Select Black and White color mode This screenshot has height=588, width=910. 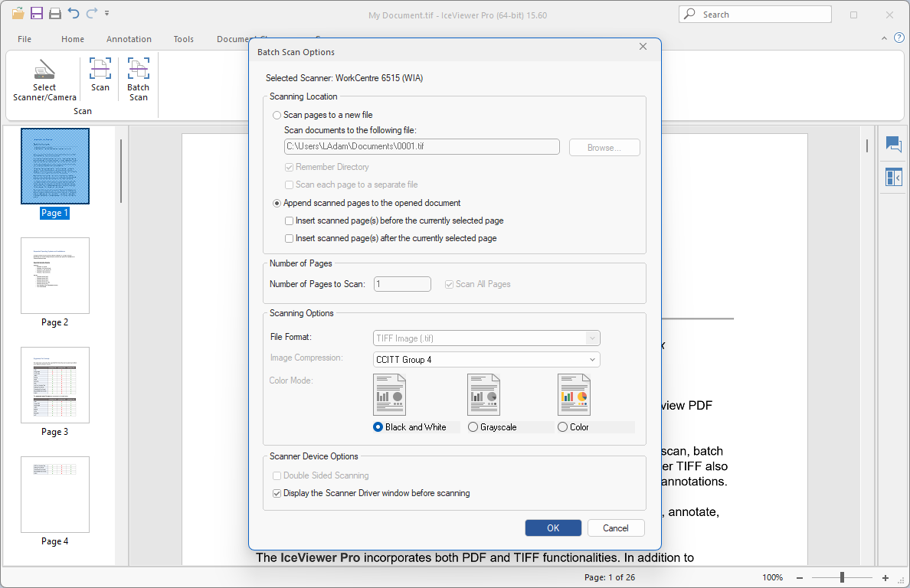pos(378,426)
